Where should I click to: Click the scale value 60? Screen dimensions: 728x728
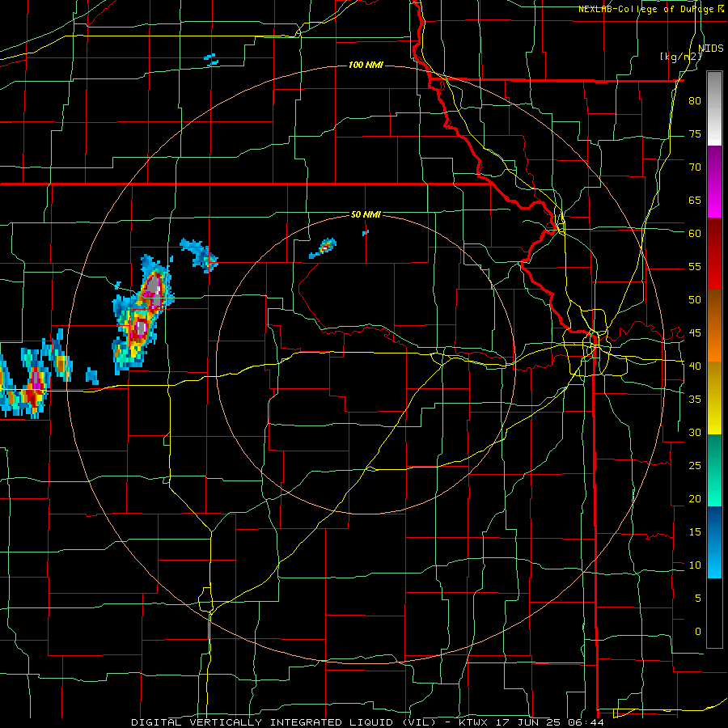pos(695,234)
